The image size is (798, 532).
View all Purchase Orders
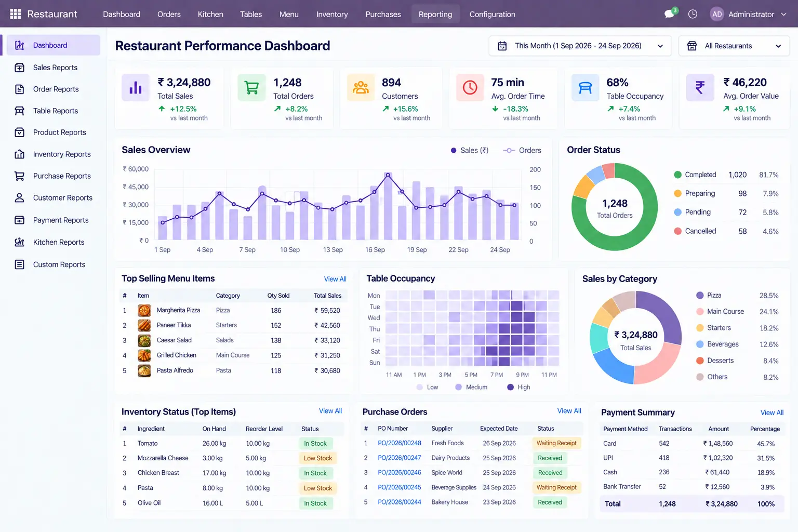tap(569, 411)
